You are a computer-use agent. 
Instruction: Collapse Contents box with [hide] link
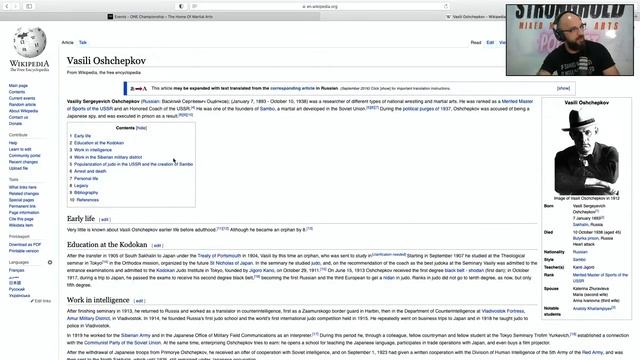tap(141, 128)
